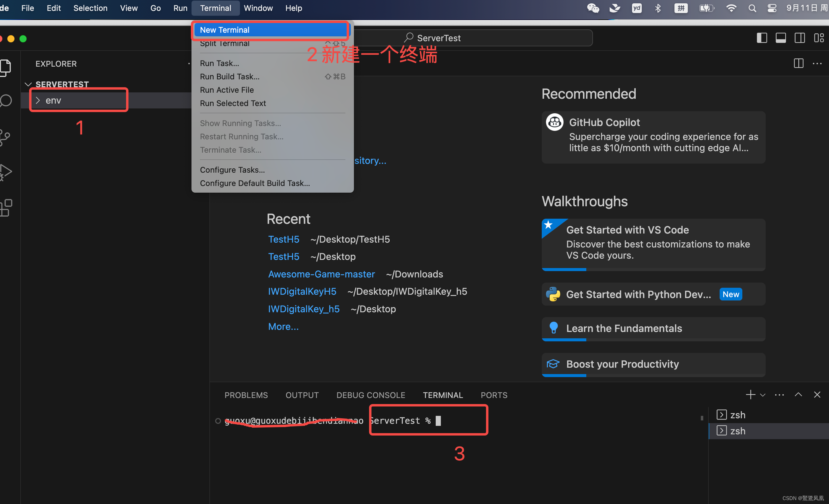Toggle the primary side bar layout icon
Screen dimensions: 829x504
pos(762,38)
